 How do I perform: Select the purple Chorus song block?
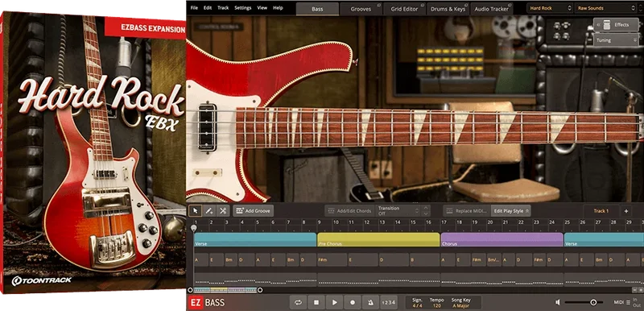pos(502,240)
